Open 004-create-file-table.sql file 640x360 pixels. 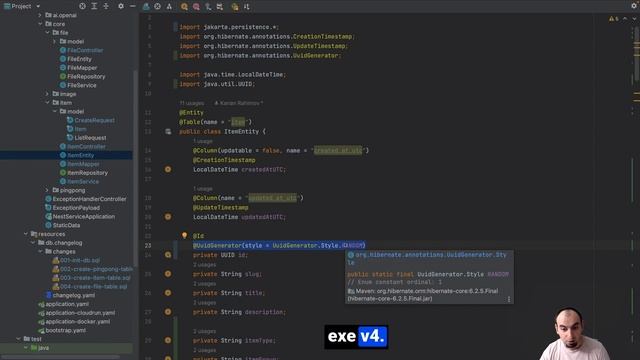click(x=93, y=287)
